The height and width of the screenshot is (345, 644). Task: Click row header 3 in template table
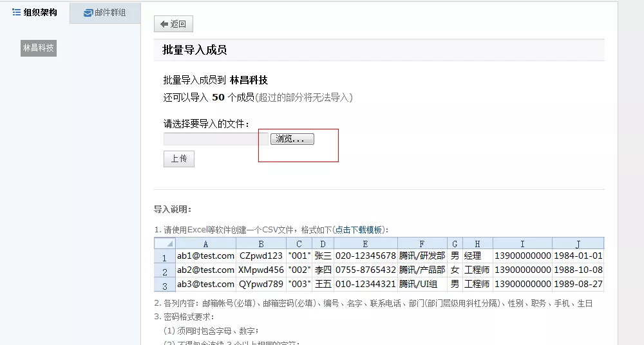(165, 284)
